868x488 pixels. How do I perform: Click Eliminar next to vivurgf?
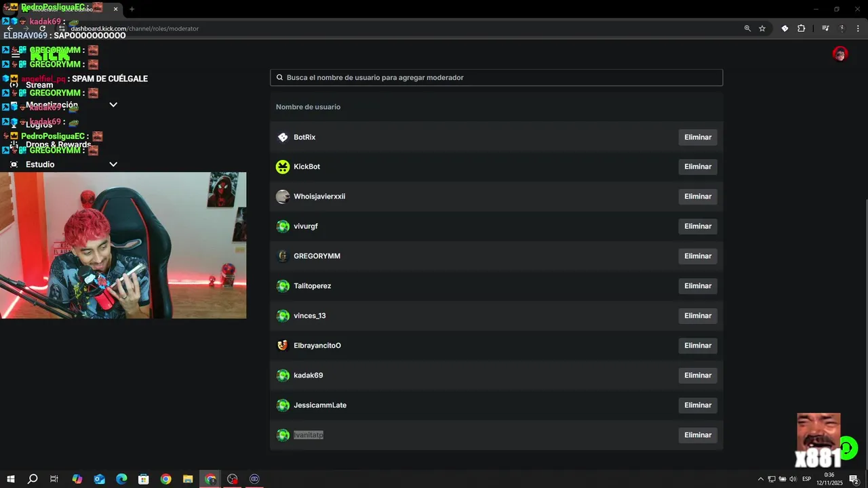[x=698, y=226]
